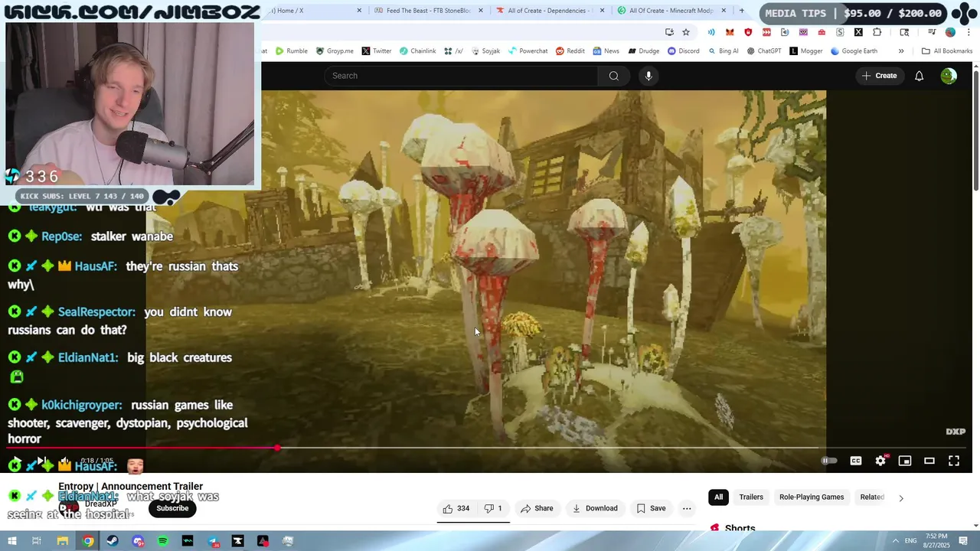This screenshot has height=551, width=980.
Task: Open Task View on taskbar
Action: click(36, 541)
